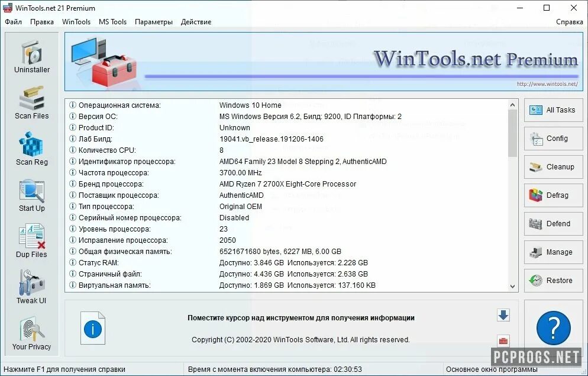Open the Tweak UI tool
Viewport: 588px width, 376px height.
click(x=32, y=288)
